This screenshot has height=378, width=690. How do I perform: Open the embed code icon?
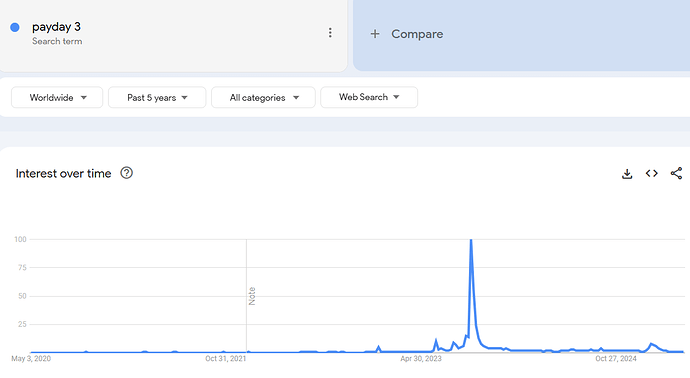point(652,173)
